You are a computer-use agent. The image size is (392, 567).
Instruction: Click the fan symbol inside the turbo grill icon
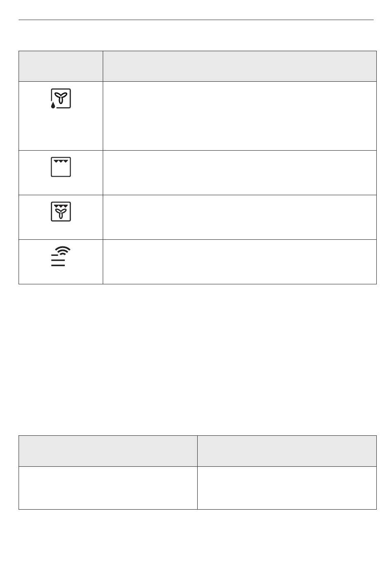point(61,214)
